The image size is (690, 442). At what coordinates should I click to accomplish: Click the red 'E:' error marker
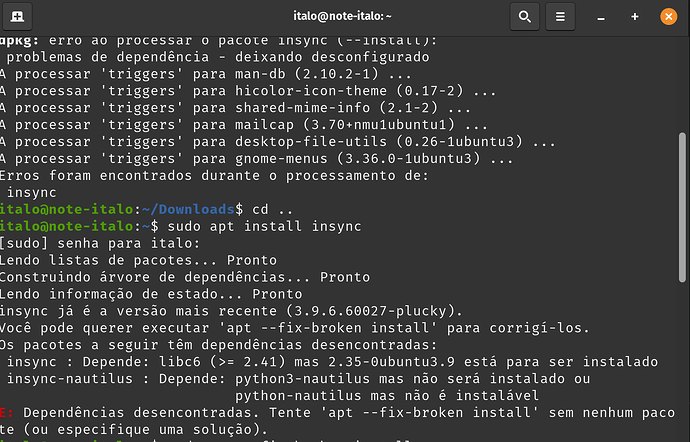7,413
